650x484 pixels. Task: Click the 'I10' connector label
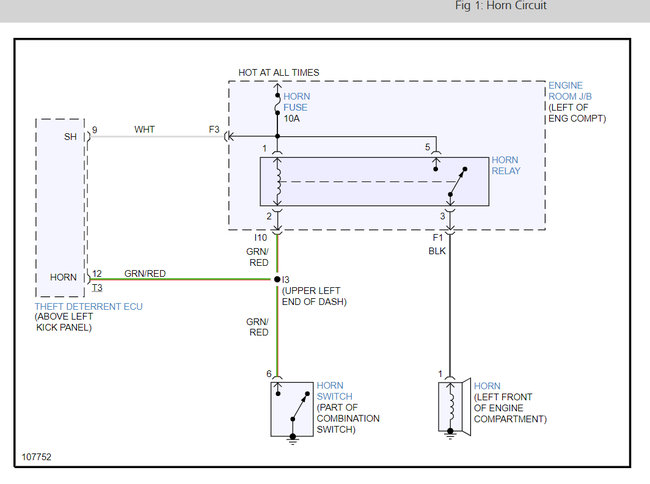(261, 237)
